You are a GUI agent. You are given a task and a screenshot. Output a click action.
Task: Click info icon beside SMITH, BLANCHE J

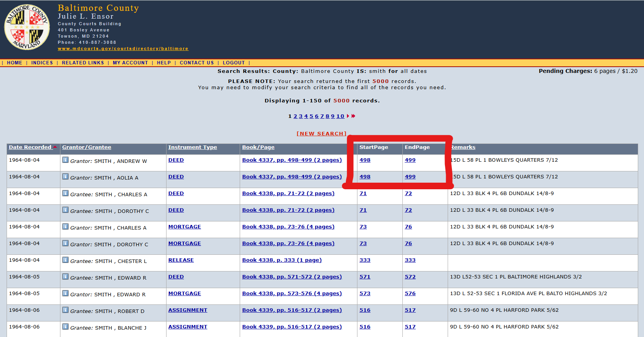tap(65, 327)
